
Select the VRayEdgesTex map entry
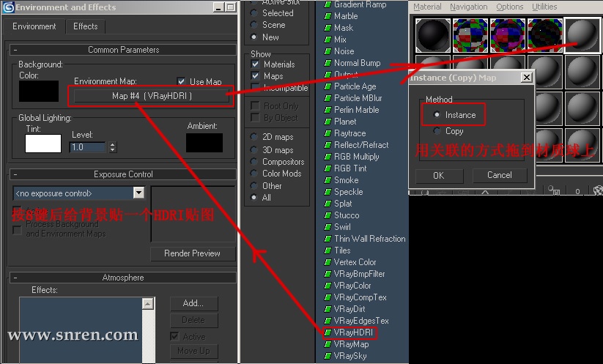click(361, 321)
